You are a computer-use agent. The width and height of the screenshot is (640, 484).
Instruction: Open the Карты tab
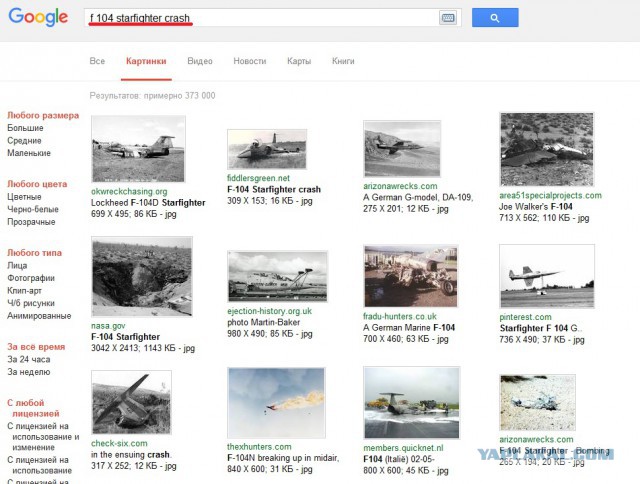[299, 61]
